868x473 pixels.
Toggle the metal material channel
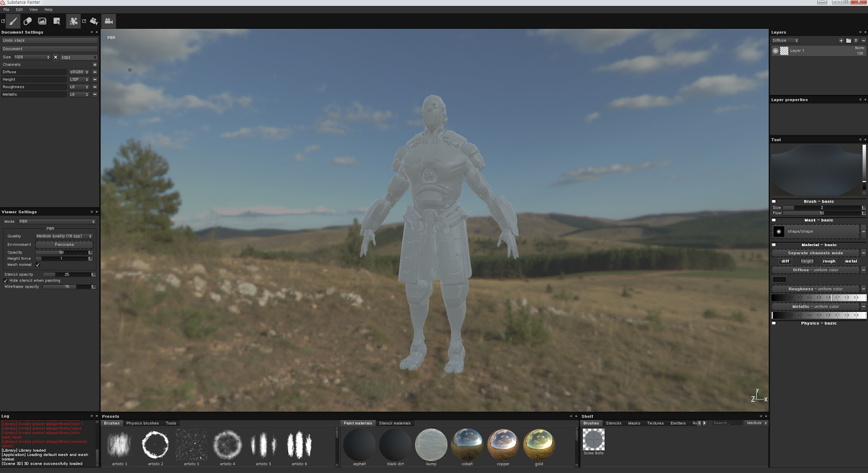click(851, 261)
